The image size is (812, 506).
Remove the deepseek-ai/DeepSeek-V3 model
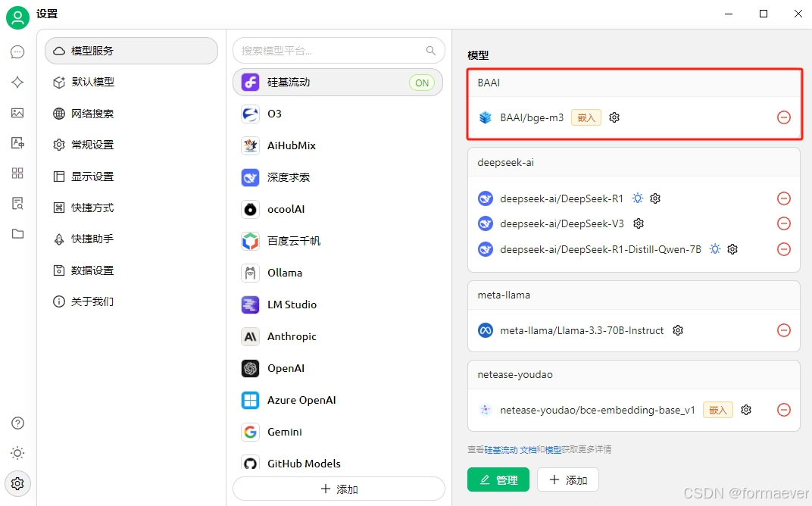pyautogui.click(x=784, y=223)
